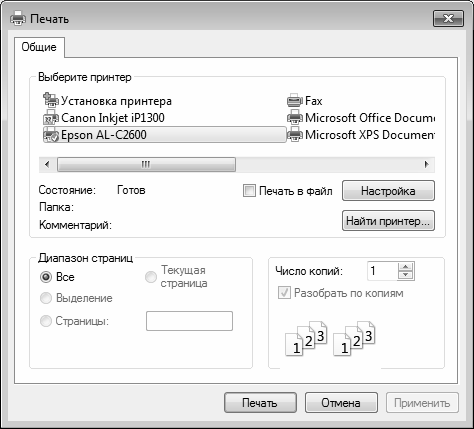Choose the Canon Inkjet iP1300 printer icon

click(x=51, y=117)
